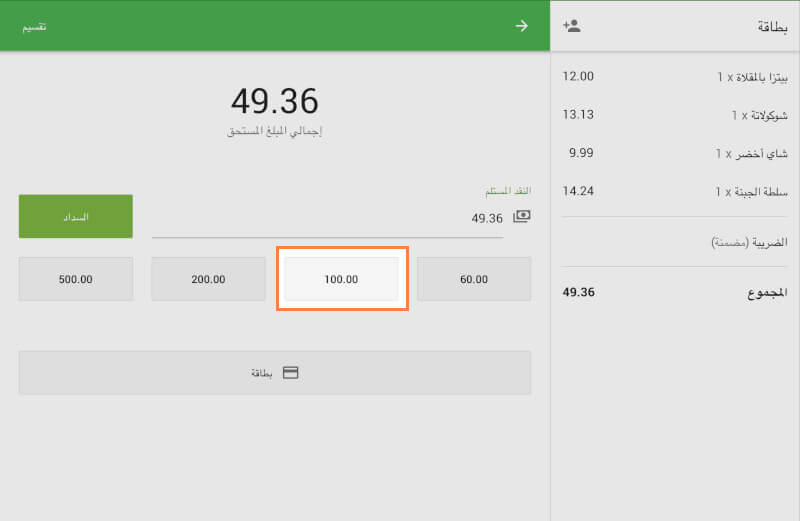Select the بيتزا بالمقلاة item row
This screenshot has height=521, width=800.
pyautogui.click(x=675, y=77)
